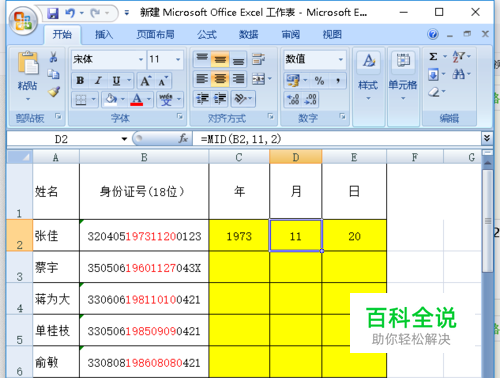Save the workbook from quick access toolbar
The width and height of the screenshot is (500, 378).
[53, 13]
